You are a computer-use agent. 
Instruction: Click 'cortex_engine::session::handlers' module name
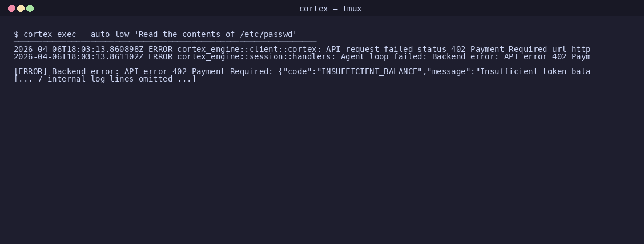[254, 56]
